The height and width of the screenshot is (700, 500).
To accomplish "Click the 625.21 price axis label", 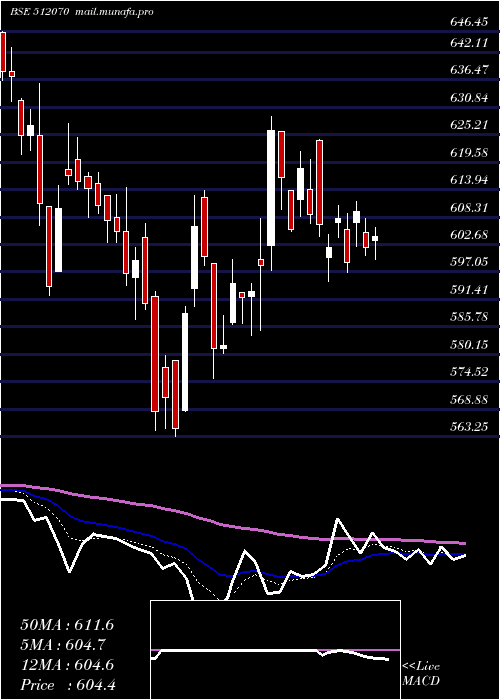I will [468, 125].
